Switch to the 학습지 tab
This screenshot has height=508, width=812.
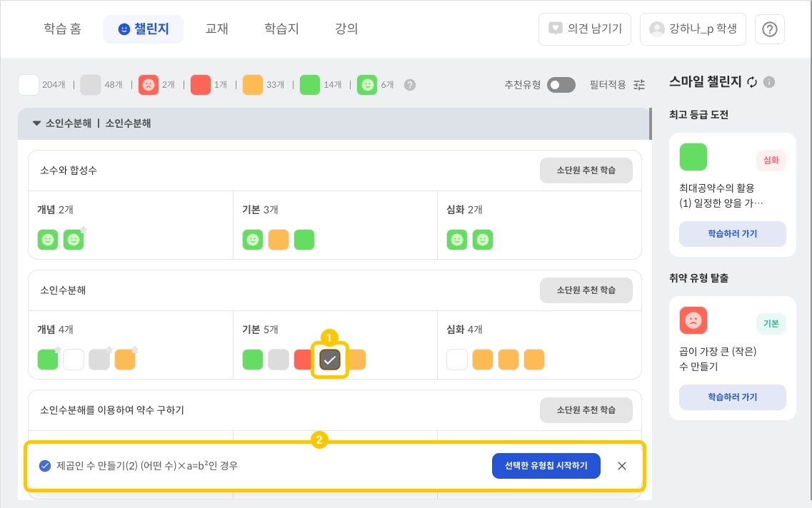pyautogui.click(x=281, y=29)
